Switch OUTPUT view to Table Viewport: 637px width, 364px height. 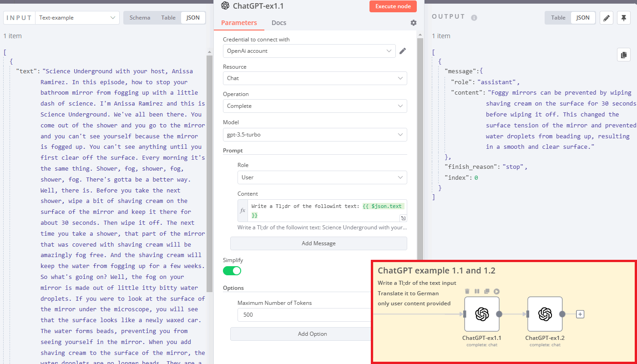(557, 17)
